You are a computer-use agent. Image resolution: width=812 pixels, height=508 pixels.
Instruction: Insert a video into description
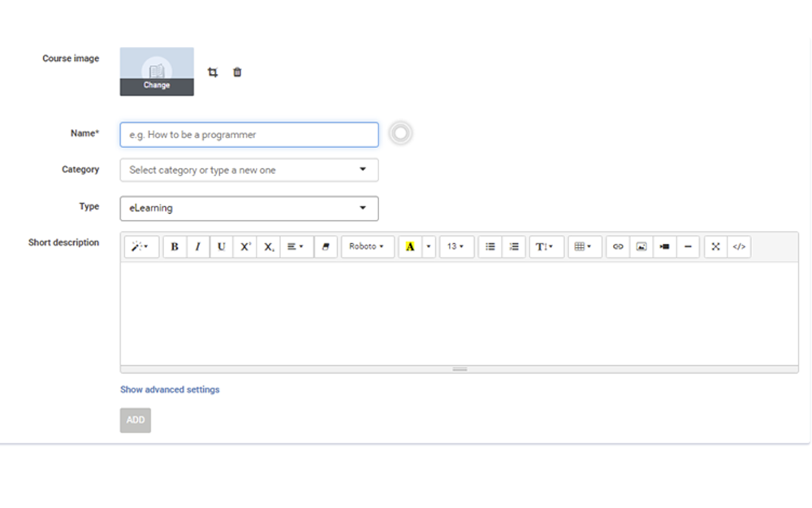click(x=664, y=247)
